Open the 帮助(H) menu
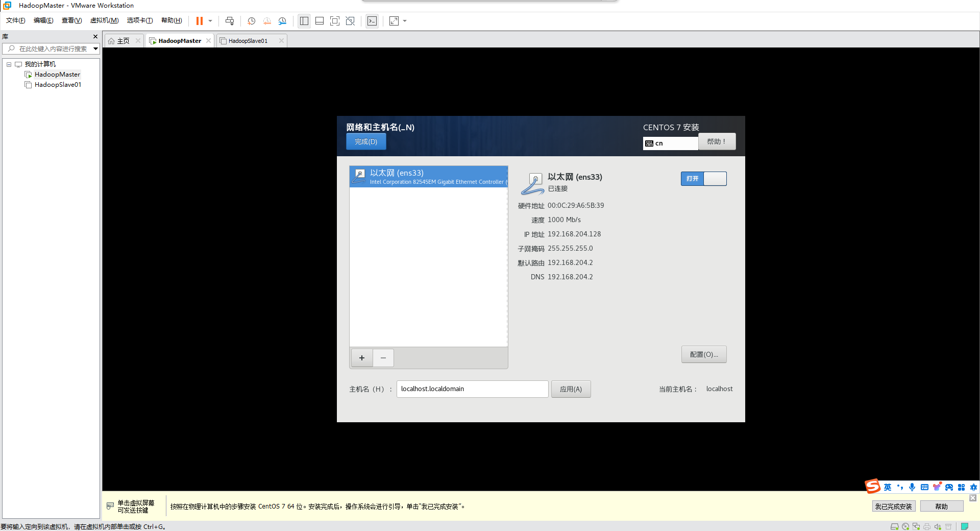Screen dimensions: 980x531 [171, 20]
